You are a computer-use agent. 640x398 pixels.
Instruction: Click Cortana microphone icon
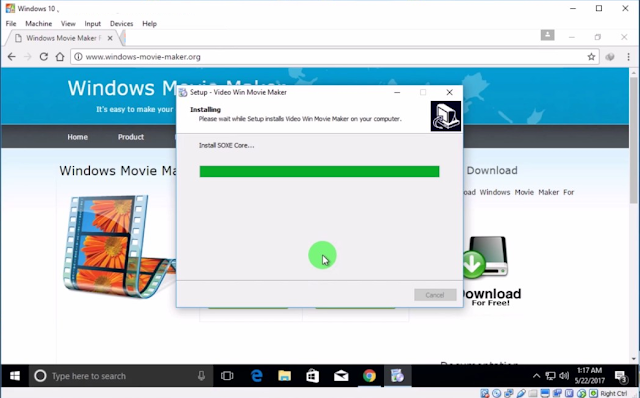pos(201,376)
